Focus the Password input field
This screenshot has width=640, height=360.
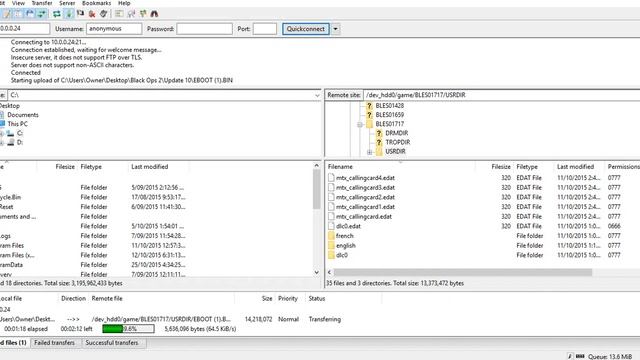tap(204, 29)
